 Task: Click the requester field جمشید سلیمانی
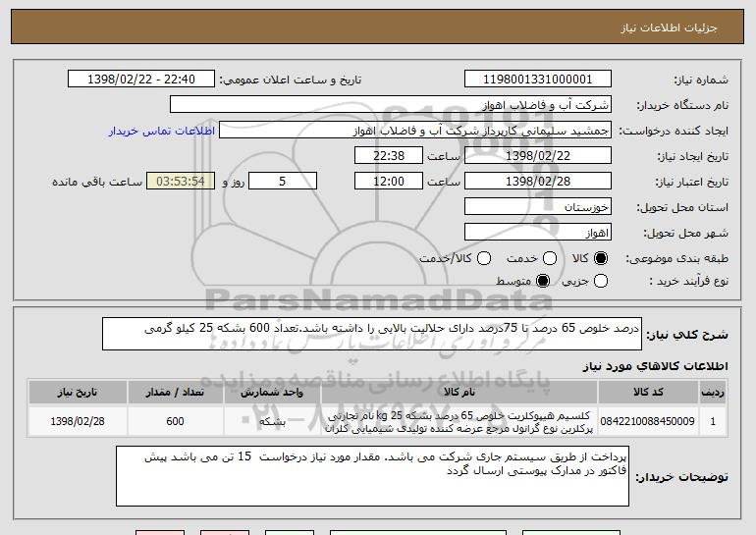click(415, 131)
